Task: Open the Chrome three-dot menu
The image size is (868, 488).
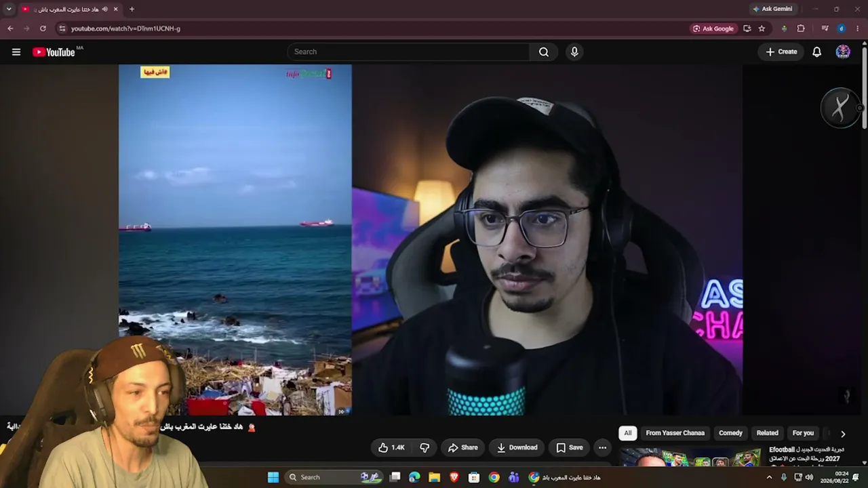Action: point(857,28)
